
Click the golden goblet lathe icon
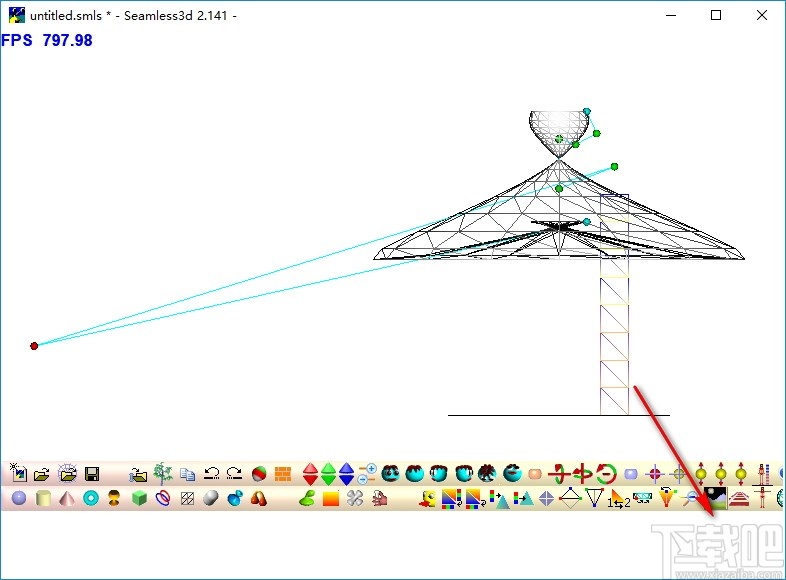114,498
